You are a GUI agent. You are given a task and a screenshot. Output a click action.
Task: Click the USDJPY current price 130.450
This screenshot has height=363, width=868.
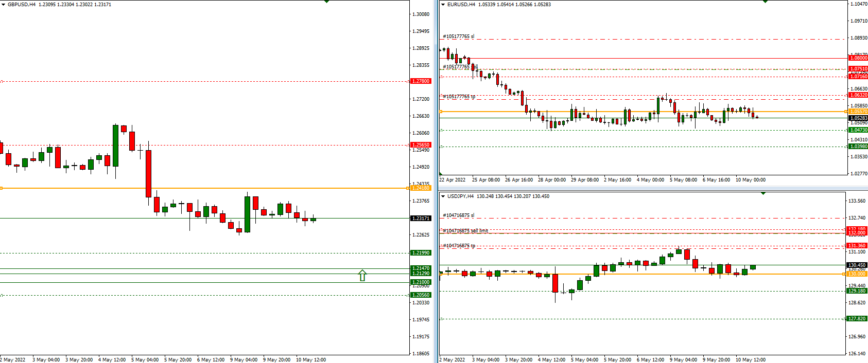(x=857, y=265)
